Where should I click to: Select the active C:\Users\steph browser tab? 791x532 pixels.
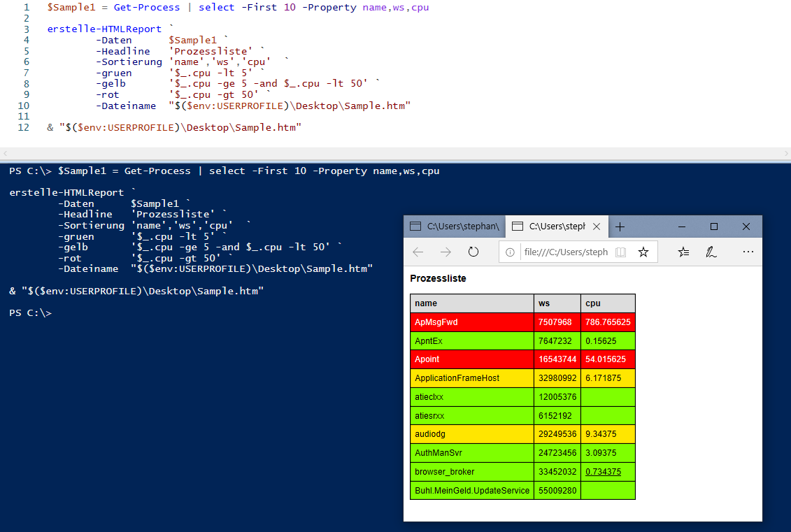[553, 227]
